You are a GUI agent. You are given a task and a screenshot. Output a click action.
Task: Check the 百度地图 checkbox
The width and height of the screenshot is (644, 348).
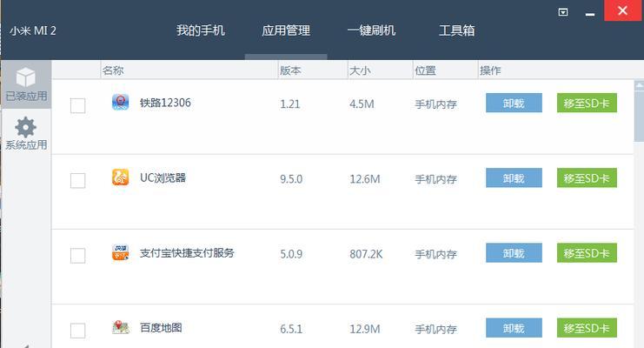[77, 331]
